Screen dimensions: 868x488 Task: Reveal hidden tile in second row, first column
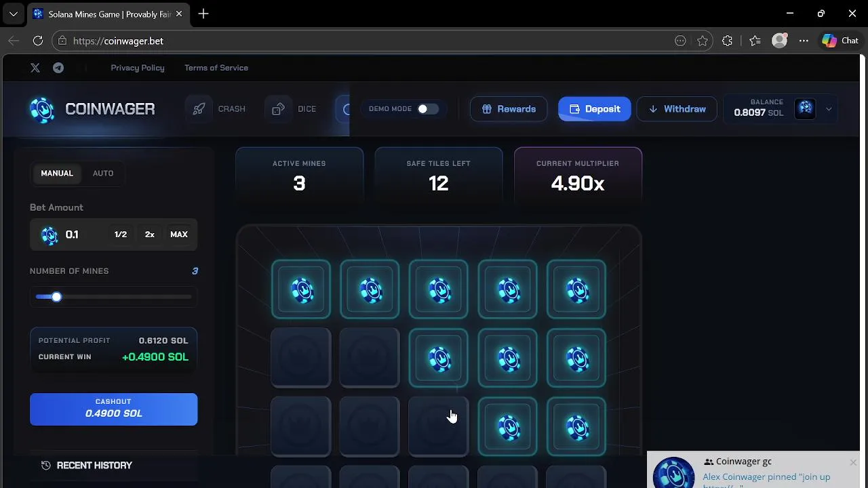(x=301, y=358)
